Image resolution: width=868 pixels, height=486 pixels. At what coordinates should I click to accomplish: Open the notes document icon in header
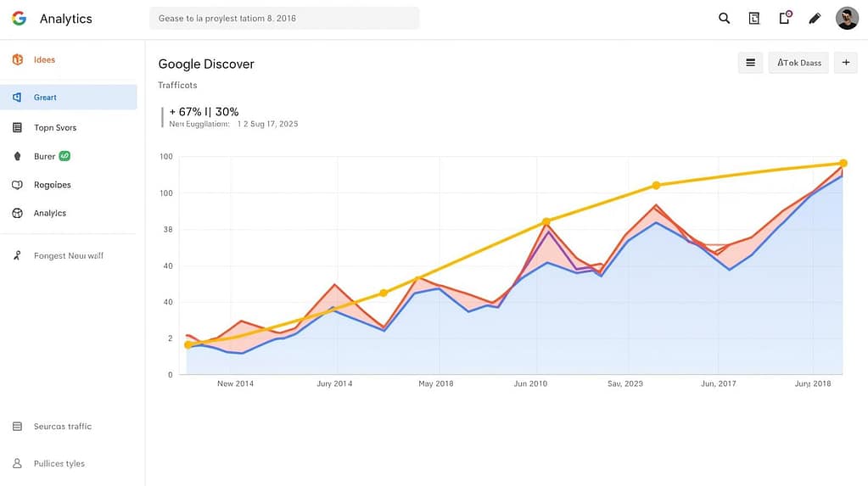tap(753, 18)
